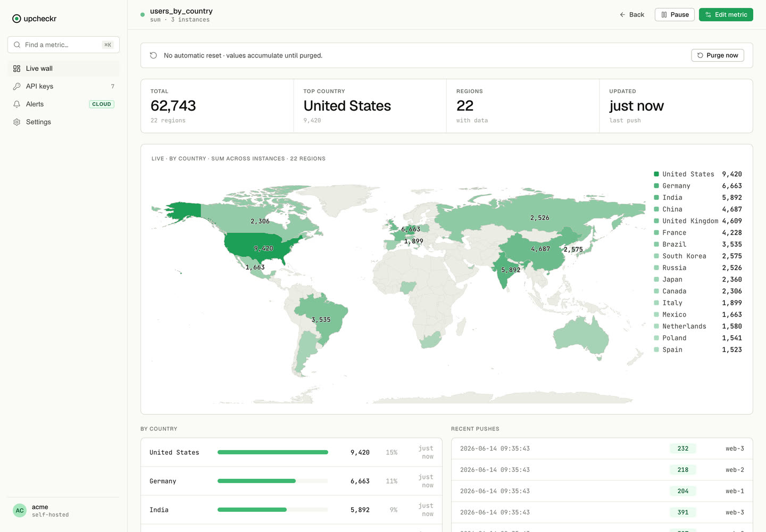The height and width of the screenshot is (532, 766).
Task: Click the 2,526 label over Russia
Action: [x=539, y=218]
